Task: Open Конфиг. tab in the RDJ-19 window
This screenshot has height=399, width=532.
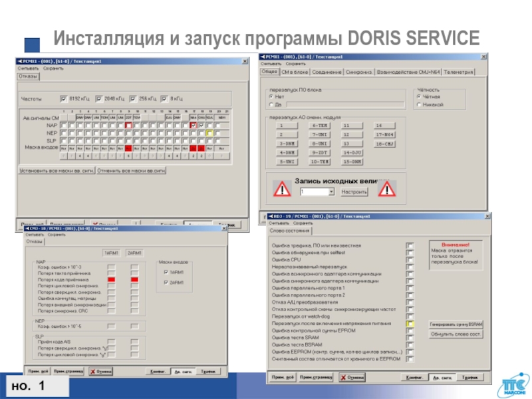Action: pyautogui.click(x=414, y=377)
